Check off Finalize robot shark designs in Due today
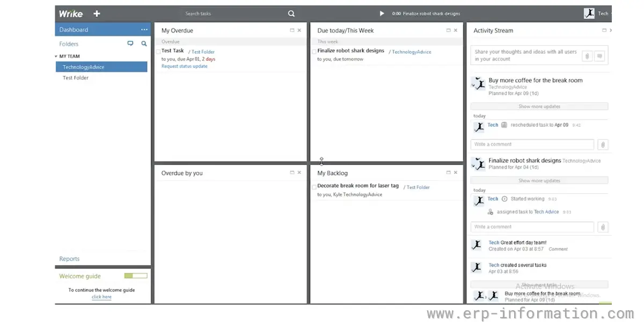 314,52
